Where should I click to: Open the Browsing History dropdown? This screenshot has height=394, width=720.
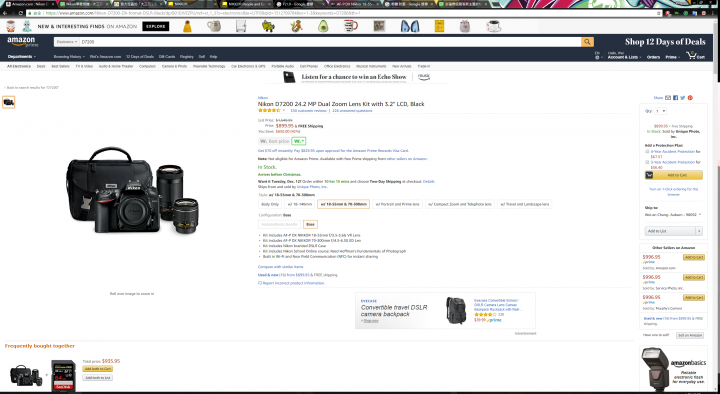(x=69, y=56)
